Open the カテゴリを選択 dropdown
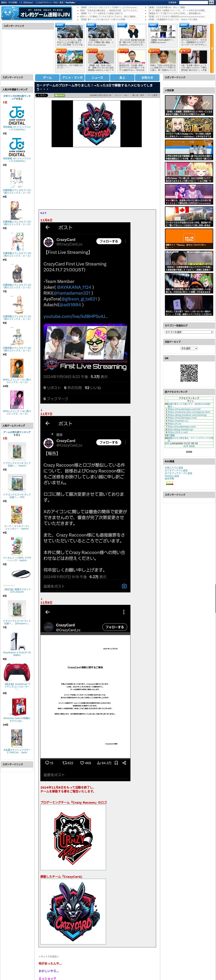The height and width of the screenshot is (980, 216). pos(189,332)
